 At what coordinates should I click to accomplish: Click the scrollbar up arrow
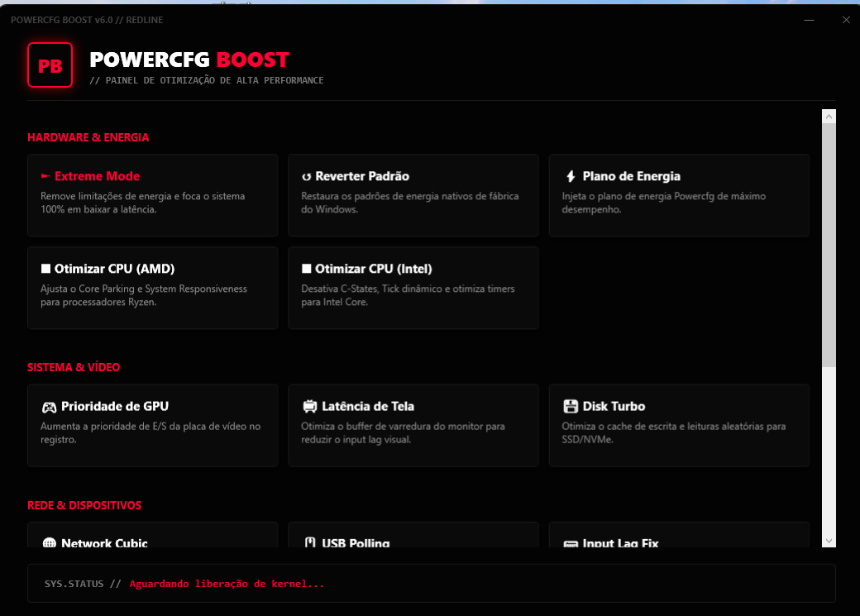[829, 117]
